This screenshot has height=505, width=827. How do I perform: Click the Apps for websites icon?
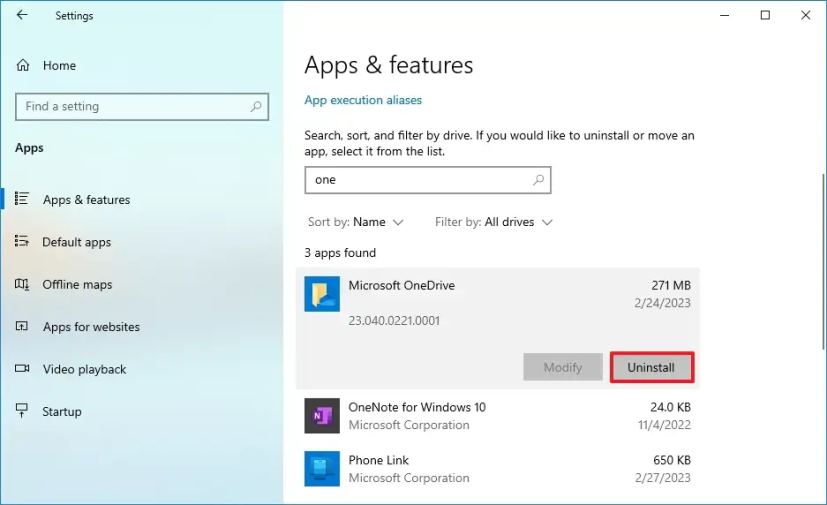tap(22, 326)
